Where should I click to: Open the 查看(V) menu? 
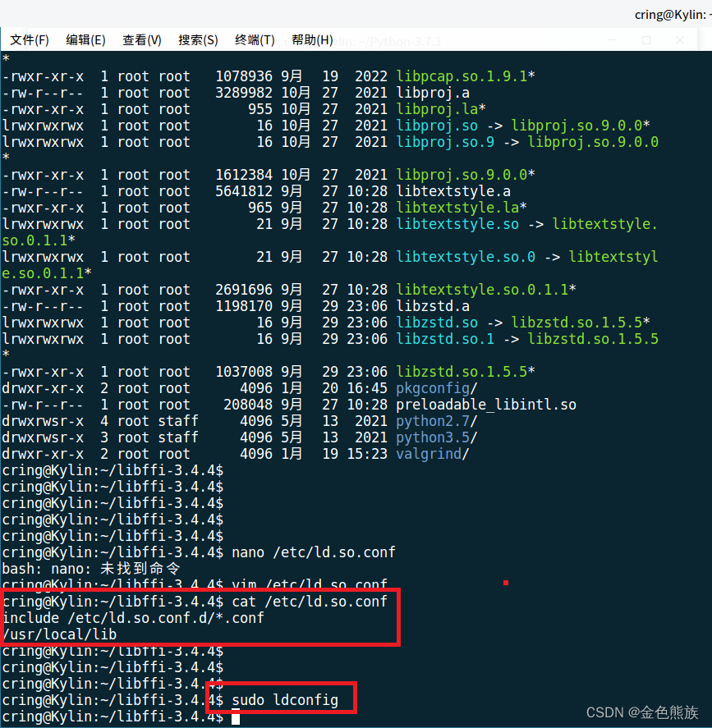pos(141,40)
